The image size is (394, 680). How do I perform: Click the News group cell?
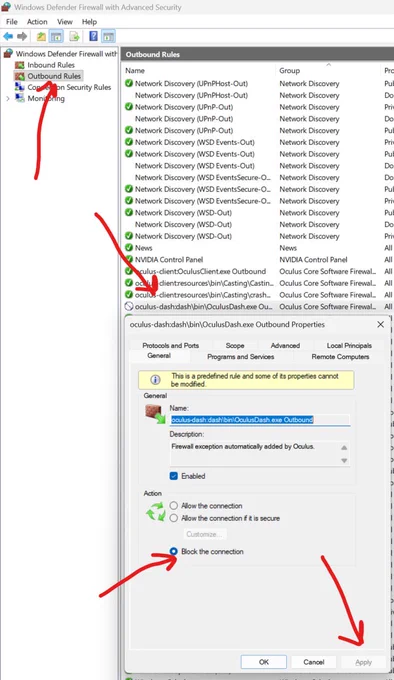tap(288, 248)
